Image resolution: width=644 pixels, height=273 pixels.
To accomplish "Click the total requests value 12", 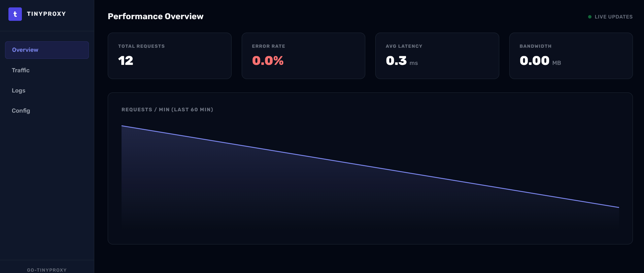I will (x=126, y=61).
